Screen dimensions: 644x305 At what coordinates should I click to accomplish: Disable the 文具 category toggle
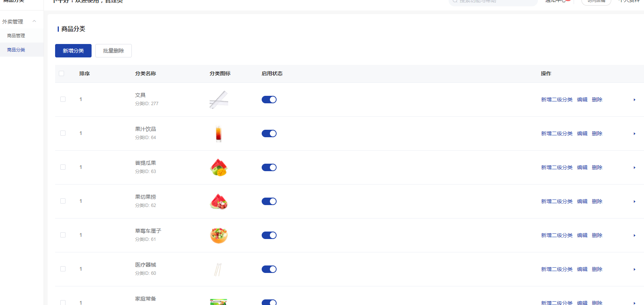(x=269, y=100)
